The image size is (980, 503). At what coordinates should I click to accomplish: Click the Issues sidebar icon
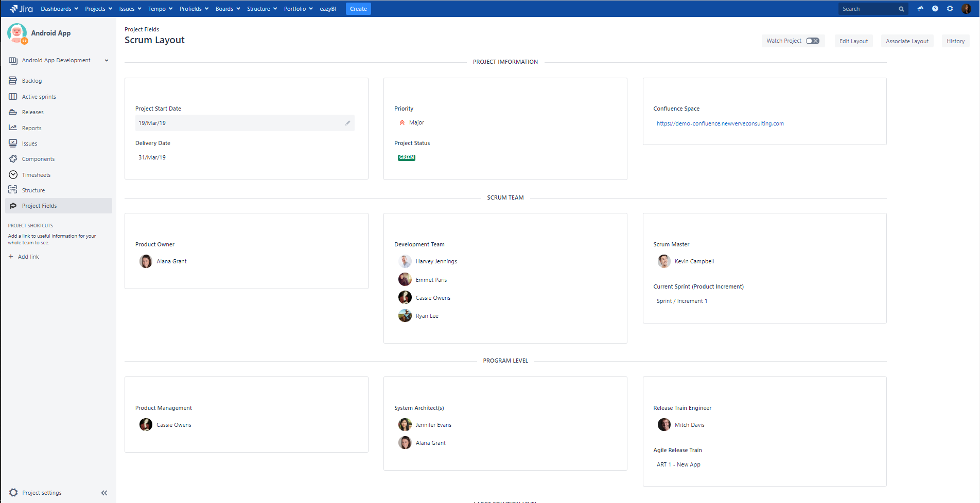(12, 143)
